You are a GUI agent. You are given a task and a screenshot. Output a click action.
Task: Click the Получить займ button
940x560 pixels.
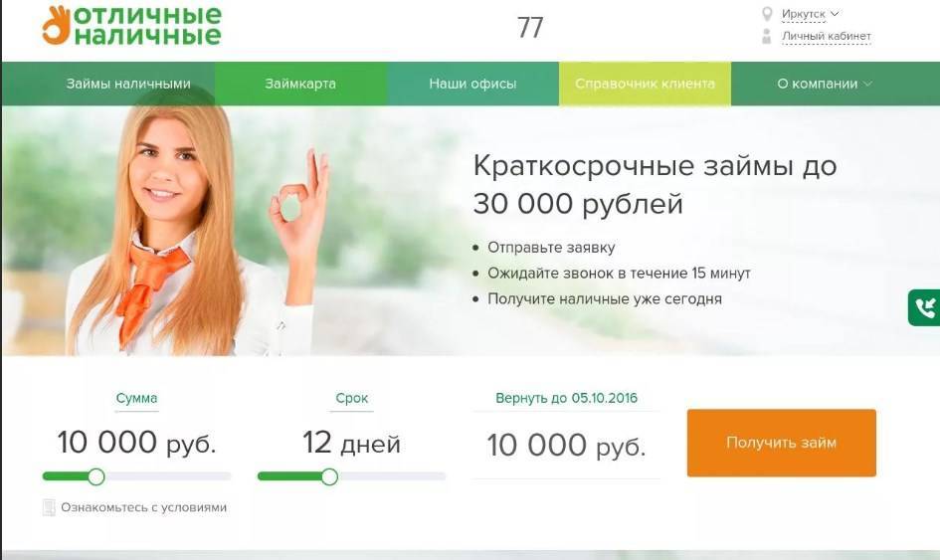click(x=781, y=443)
